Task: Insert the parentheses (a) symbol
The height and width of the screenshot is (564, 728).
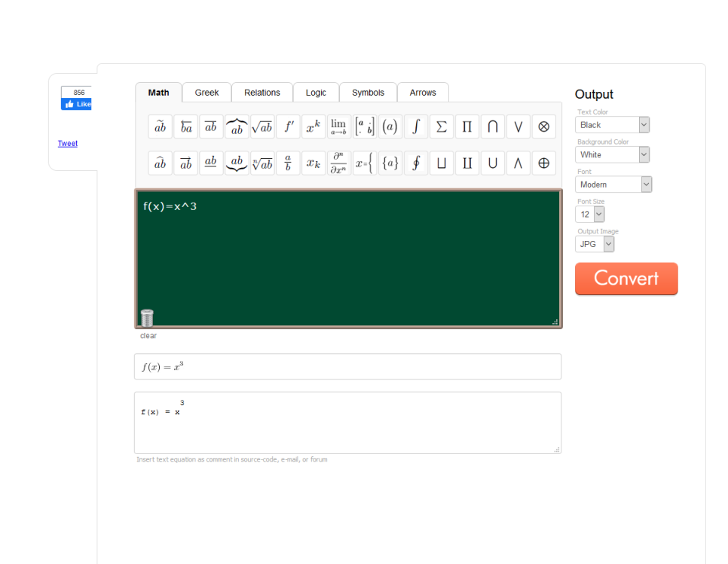Action: click(390, 127)
